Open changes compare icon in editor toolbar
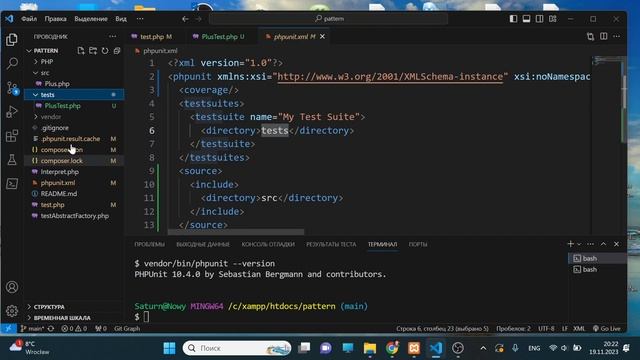The image size is (640, 360). [x=591, y=36]
